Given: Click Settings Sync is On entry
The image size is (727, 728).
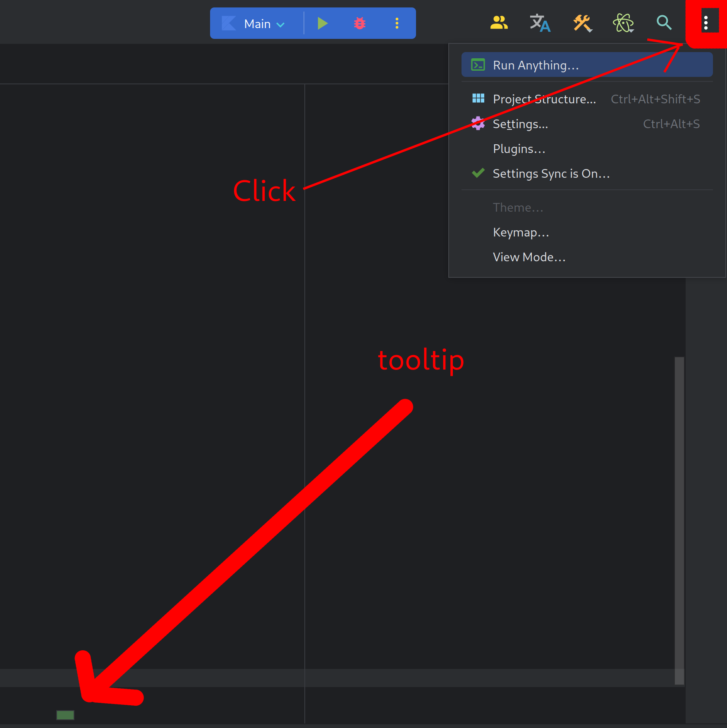Looking at the screenshot, I should [551, 173].
